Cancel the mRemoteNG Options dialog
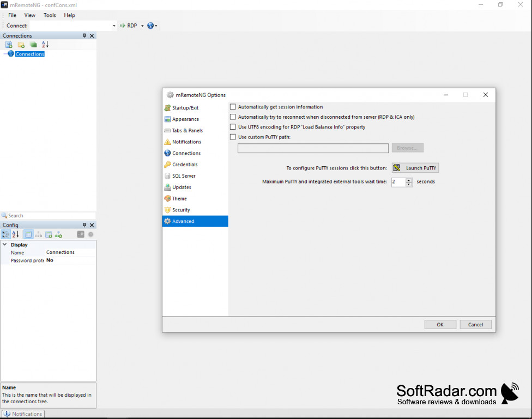532x419 pixels. tap(475, 325)
